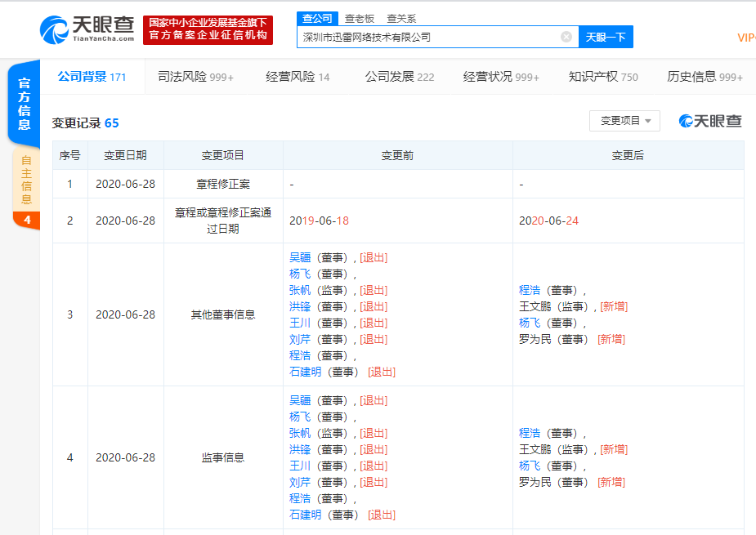
Task: Click the 变更日期 column header
Action: click(125, 155)
